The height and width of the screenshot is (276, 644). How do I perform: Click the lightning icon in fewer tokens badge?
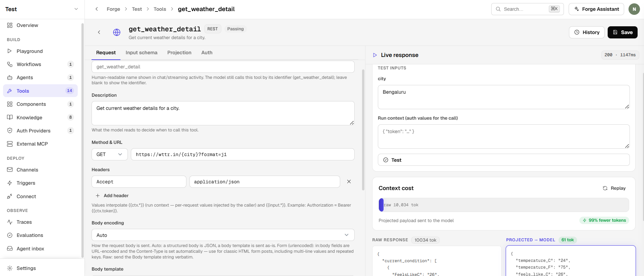point(584,220)
